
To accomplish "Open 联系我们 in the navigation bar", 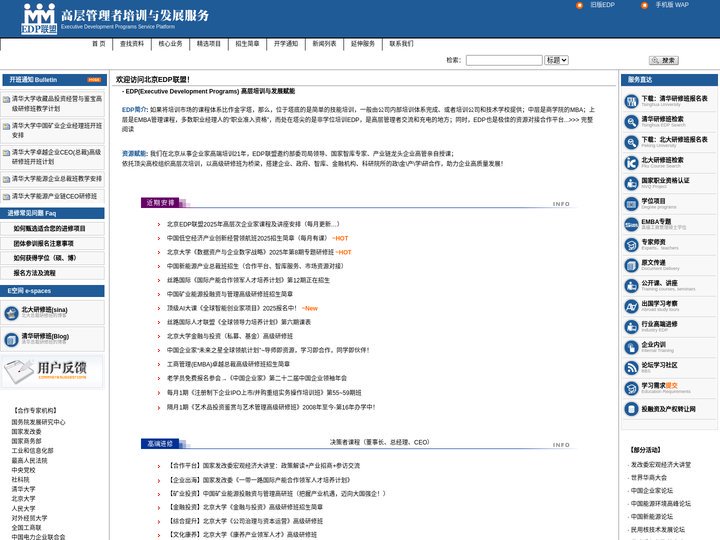I will tap(402, 44).
